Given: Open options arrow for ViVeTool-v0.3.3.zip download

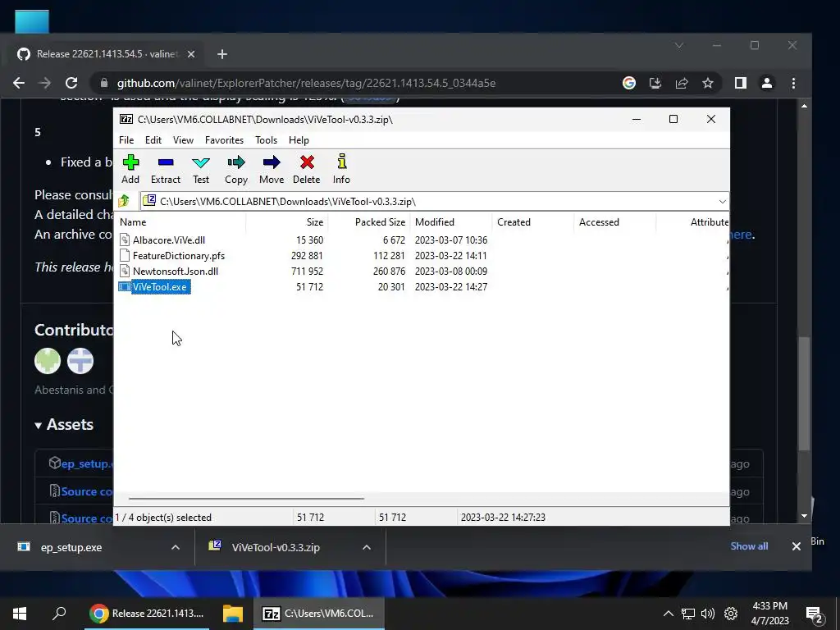Looking at the screenshot, I should pos(367,547).
